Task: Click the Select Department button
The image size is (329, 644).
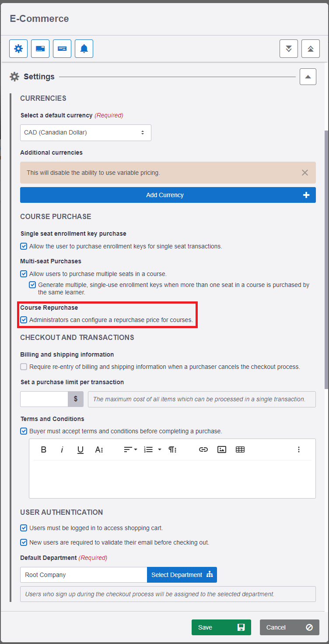Action: click(182, 575)
